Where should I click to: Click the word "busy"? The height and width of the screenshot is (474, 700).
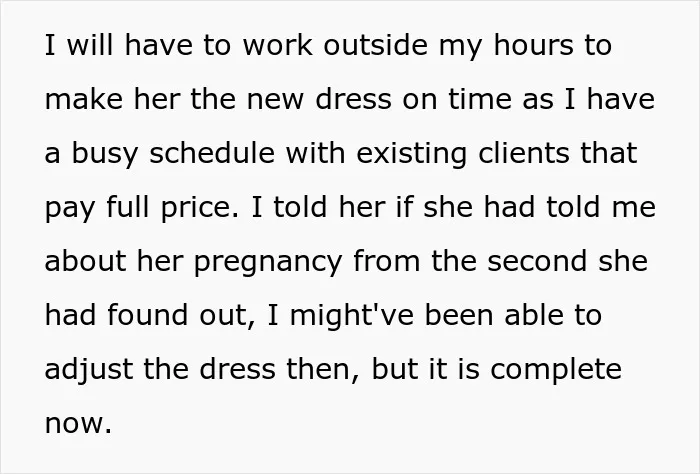pos(105,154)
